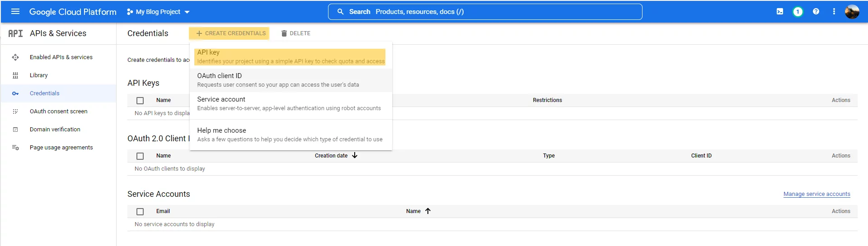868x246 pixels.
Task: Click the OAuth consent screen icon
Action: [x=15, y=111]
